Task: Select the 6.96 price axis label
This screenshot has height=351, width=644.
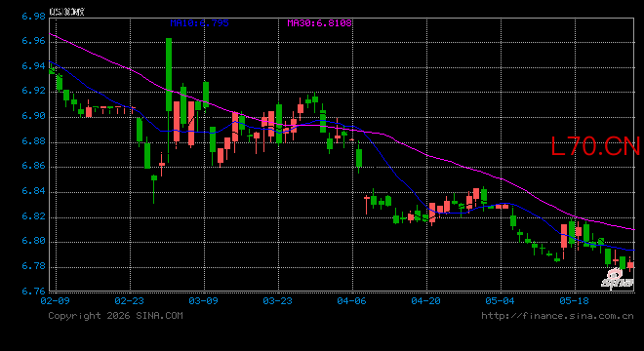Action: pyautogui.click(x=33, y=41)
